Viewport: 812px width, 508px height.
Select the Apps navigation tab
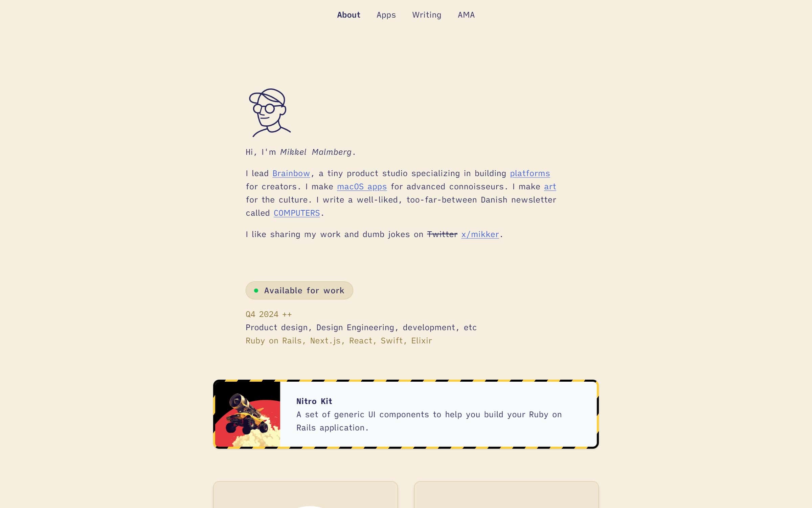(x=386, y=15)
